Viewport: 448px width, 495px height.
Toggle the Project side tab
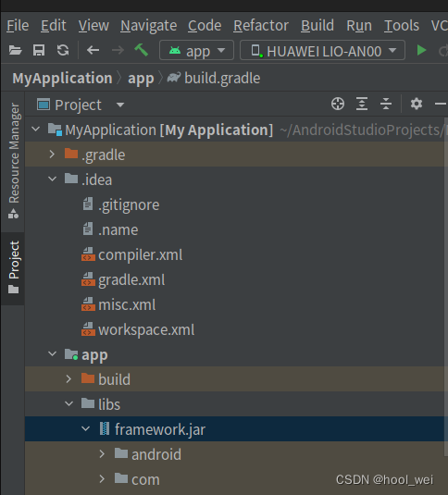point(13,267)
